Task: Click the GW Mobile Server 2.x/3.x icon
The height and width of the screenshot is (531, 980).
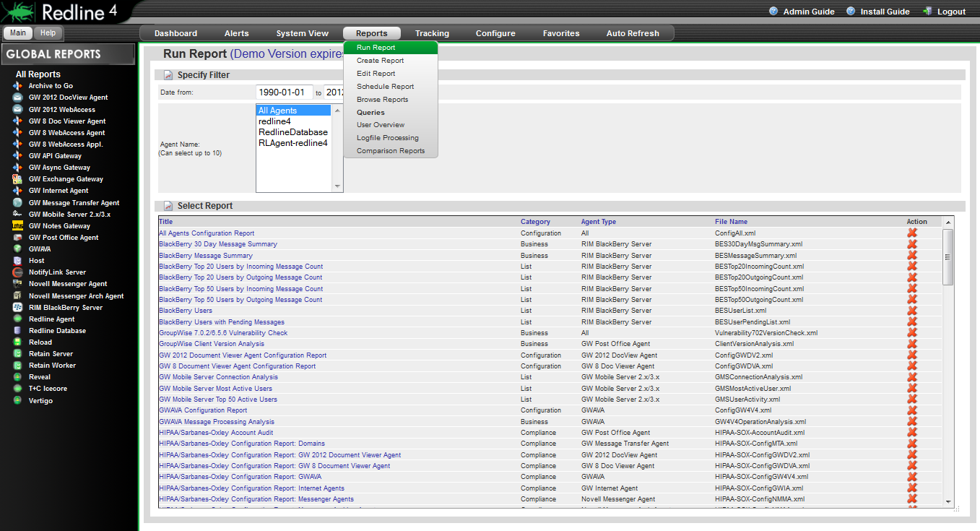Action: coord(17,215)
